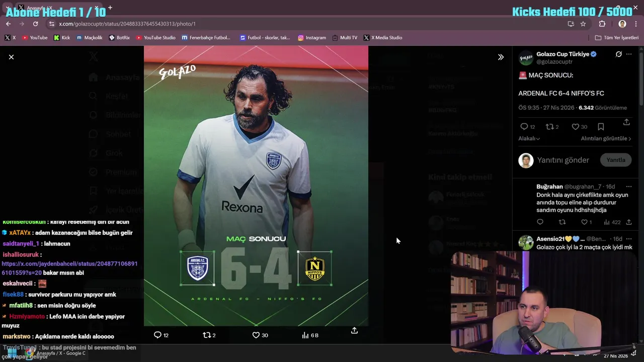Screen dimensions: 644x362
Task: Open the Multi TV bookmark
Action: click(x=345, y=38)
